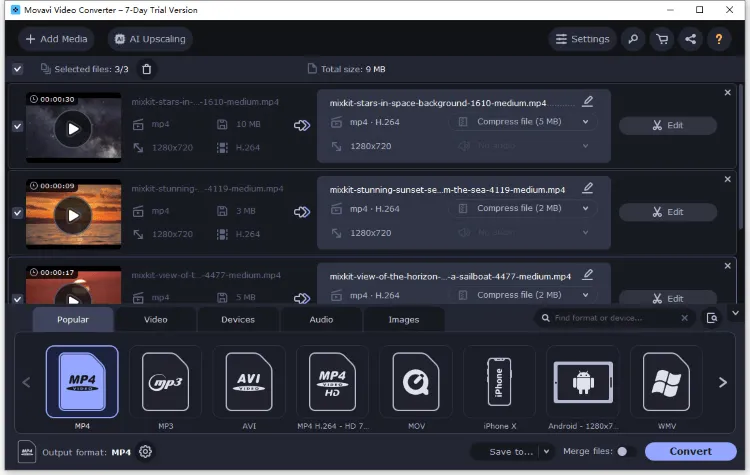Screen dimensions: 750x475
Task: Remove the view-of-the-horizon file with X
Action: [728, 265]
